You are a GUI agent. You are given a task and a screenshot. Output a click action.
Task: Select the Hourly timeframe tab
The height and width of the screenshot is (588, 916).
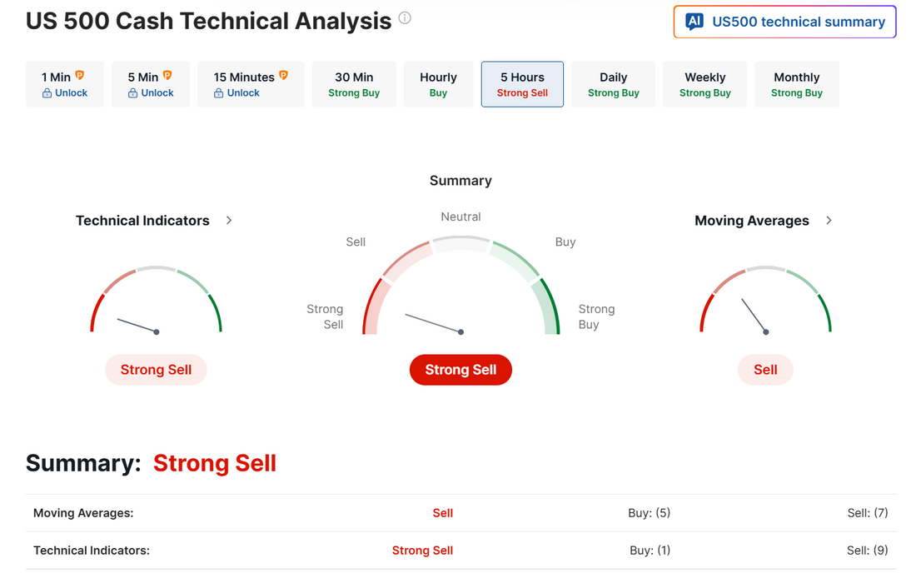438,84
